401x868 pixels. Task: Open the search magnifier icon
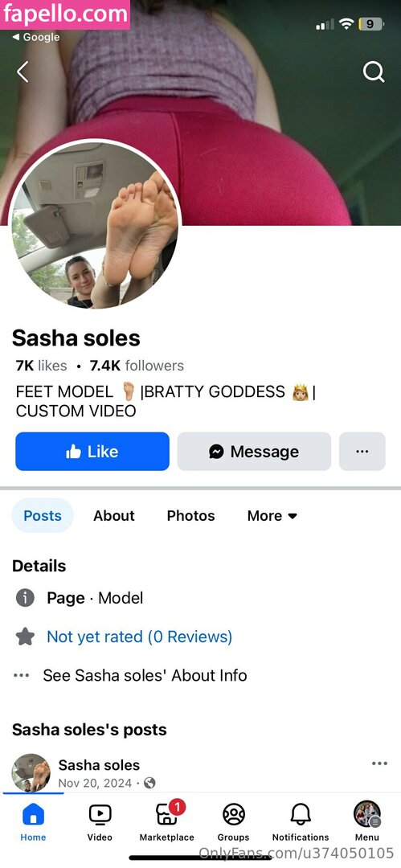coord(374,72)
